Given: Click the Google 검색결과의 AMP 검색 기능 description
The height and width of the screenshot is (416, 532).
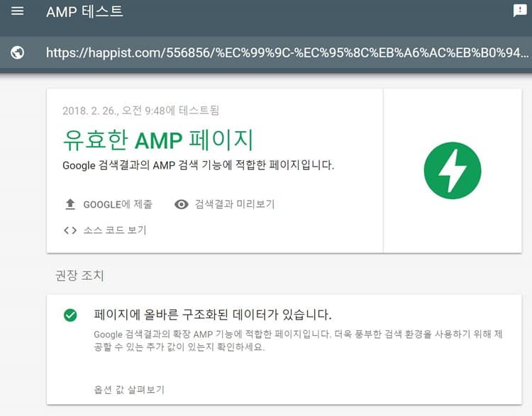Looking at the screenshot, I should pos(198,165).
